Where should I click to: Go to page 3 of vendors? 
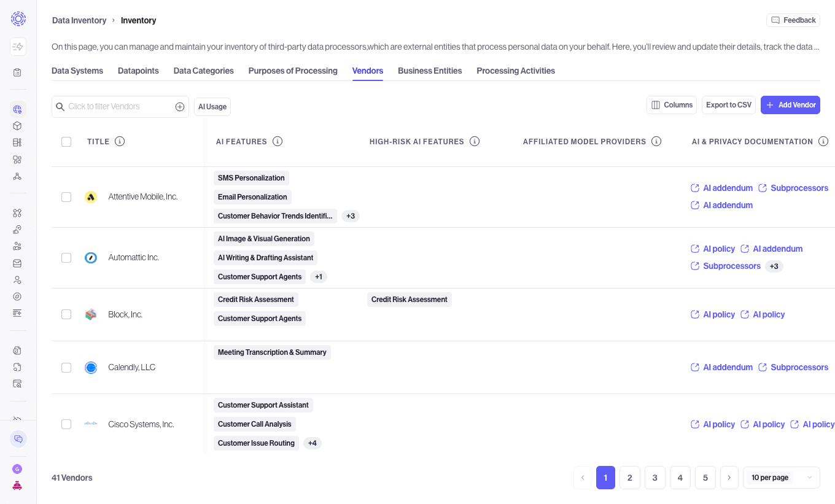[x=655, y=478]
